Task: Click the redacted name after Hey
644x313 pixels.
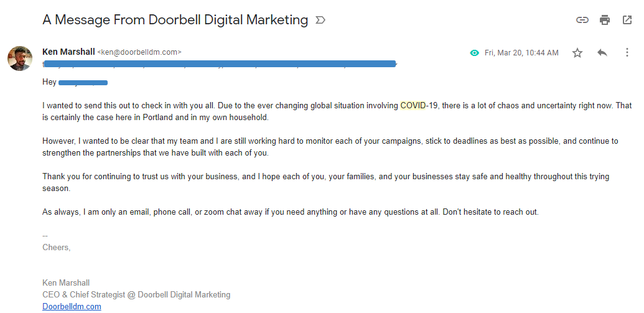Action: point(83,83)
